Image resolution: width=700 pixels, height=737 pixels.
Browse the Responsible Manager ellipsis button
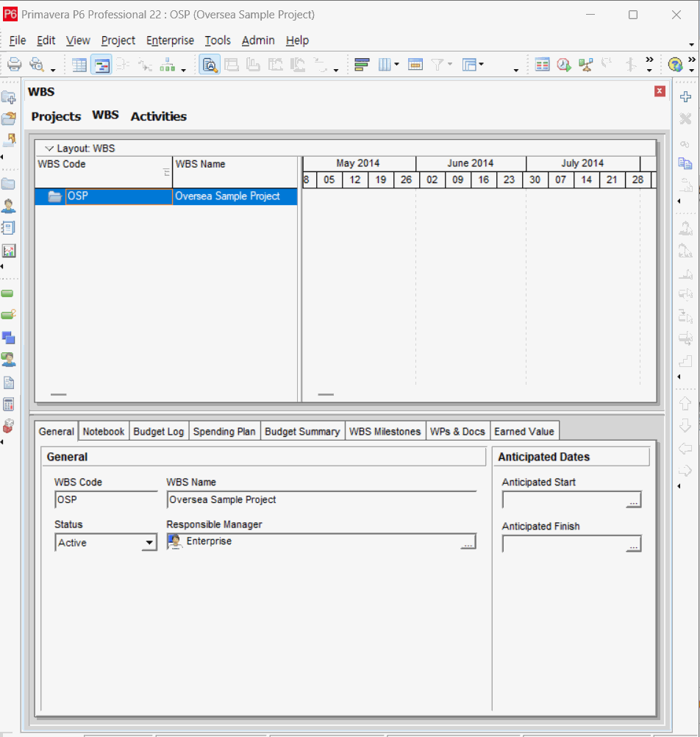[x=468, y=542]
